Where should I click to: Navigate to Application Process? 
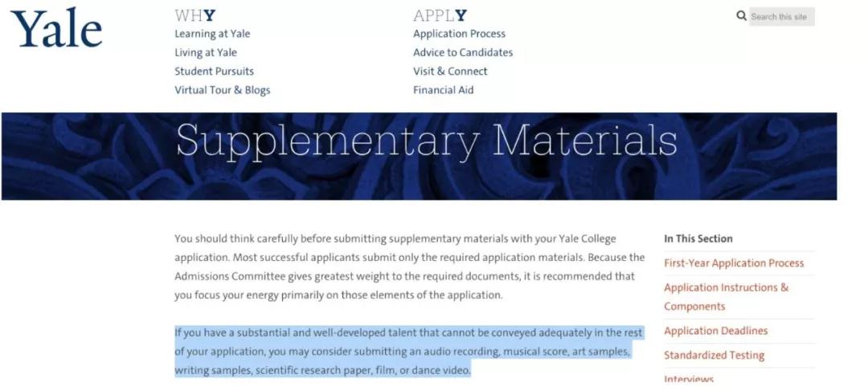459,34
